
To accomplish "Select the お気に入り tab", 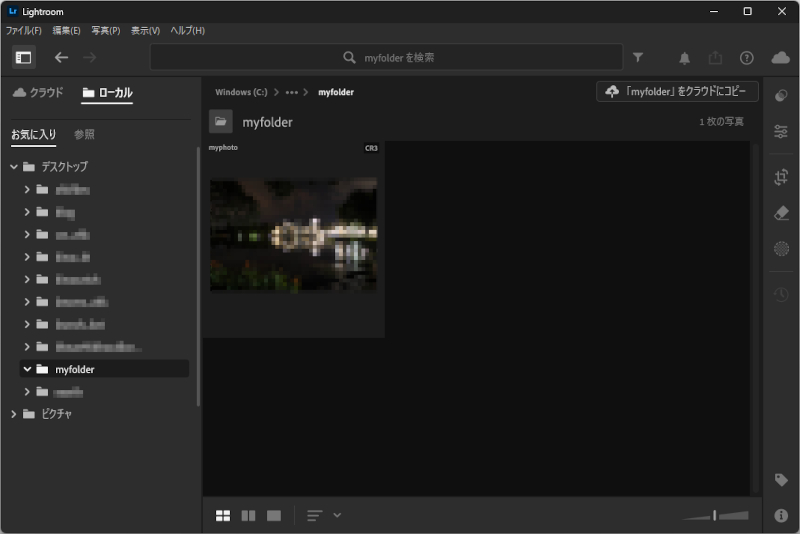I will (34, 135).
